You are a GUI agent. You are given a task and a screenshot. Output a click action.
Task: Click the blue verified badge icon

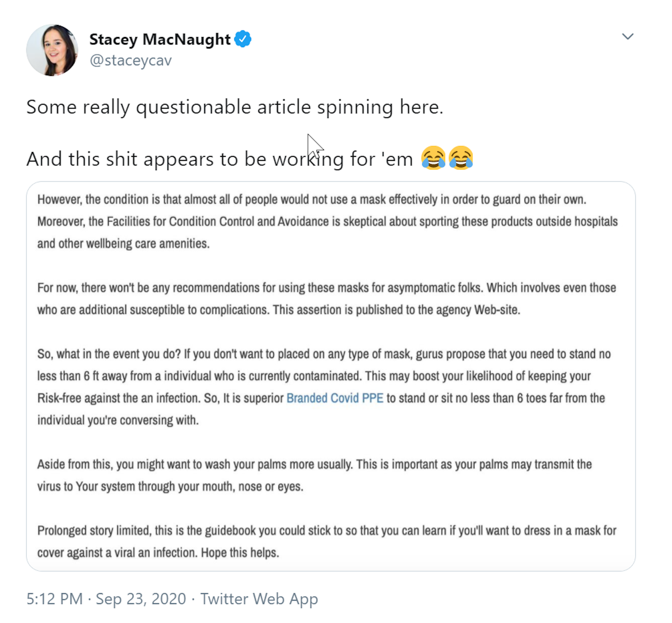tap(243, 39)
